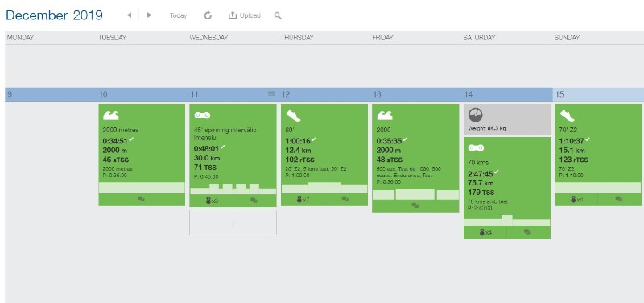Click the running shoe icon on Thursday
Image resolution: width=644 pixels, height=303 pixels.
(293, 115)
